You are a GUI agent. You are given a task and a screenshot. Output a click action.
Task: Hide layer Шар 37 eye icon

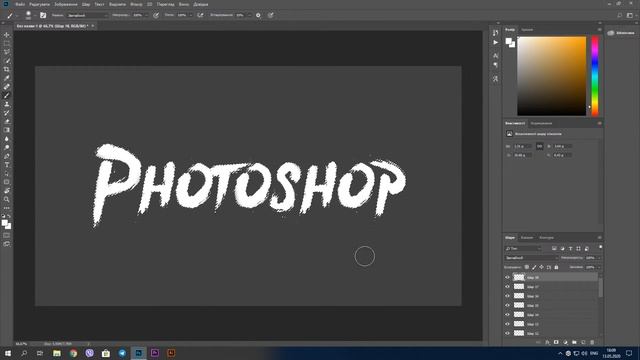(x=507, y=287)
